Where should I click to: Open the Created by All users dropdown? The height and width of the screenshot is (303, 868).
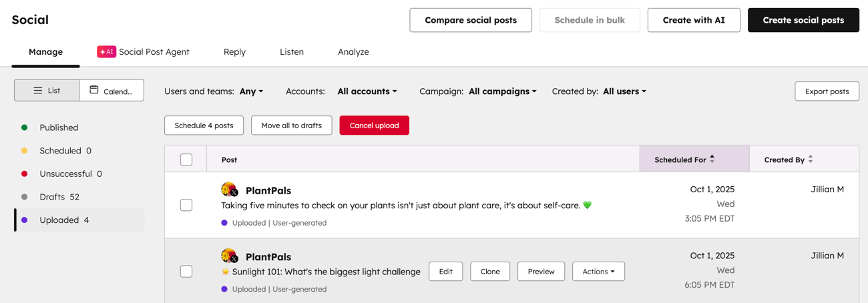[x=625, y=91]
